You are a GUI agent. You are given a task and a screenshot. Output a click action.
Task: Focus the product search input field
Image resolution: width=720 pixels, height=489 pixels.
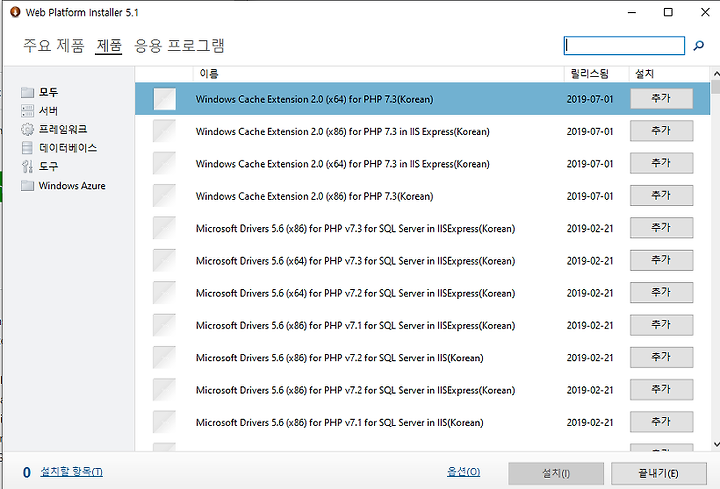(624, 45)
